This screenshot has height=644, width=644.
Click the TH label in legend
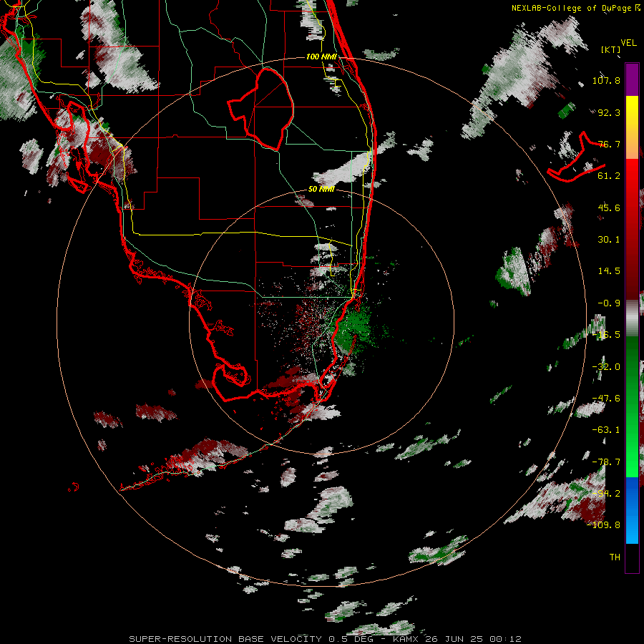[615, 557]
